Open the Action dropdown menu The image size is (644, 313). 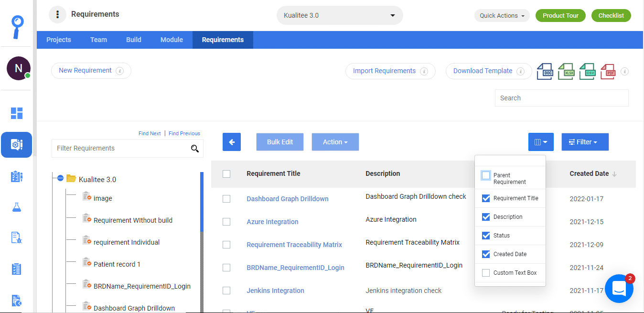(x=335, y=141)
